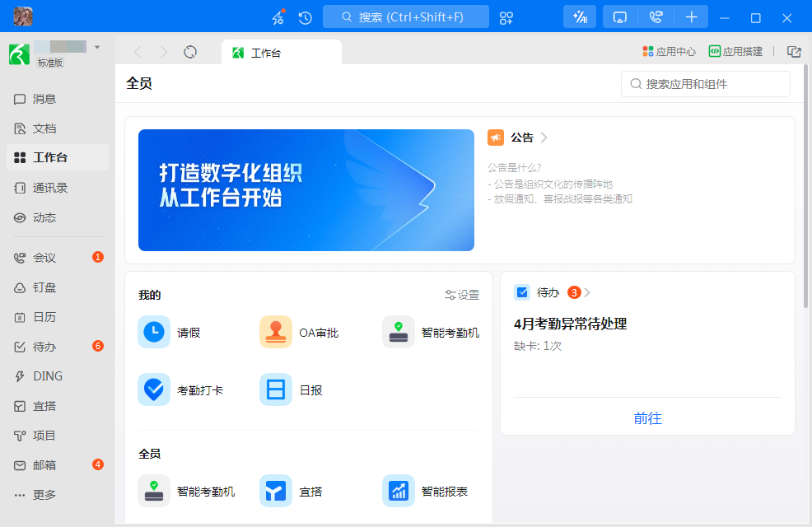This screenshot has width=812, height=527.
Task: Open chat history via the clock icon
Action: click(305, 16)
